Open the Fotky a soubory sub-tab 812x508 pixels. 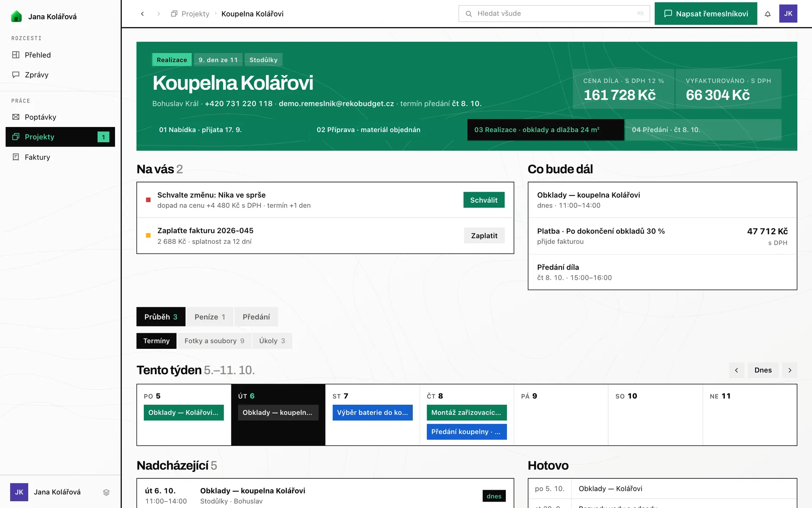[x=214, y=341]
